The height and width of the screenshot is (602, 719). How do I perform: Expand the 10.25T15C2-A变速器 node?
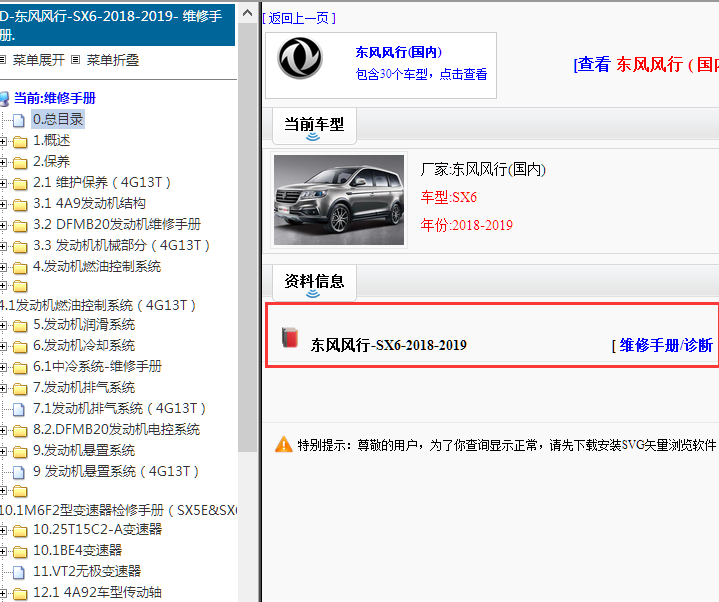pyautogui.click(x=3, y=530)
